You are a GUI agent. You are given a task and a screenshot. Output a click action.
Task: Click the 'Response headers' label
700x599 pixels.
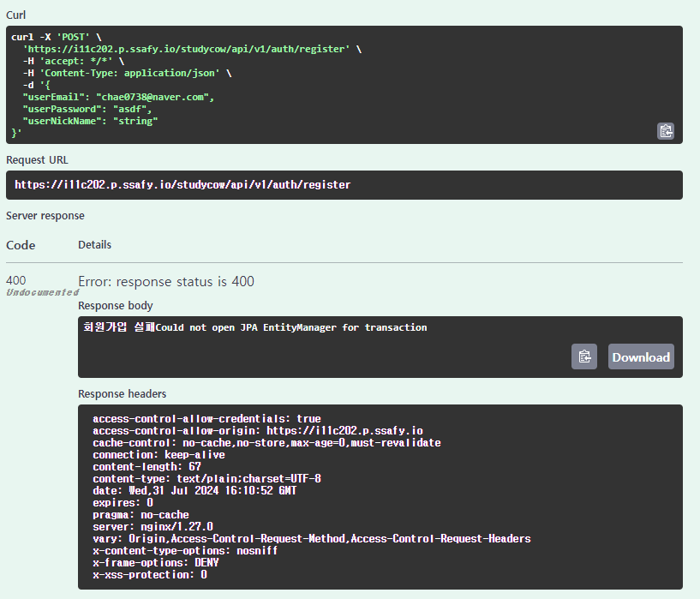click(122, 394)
